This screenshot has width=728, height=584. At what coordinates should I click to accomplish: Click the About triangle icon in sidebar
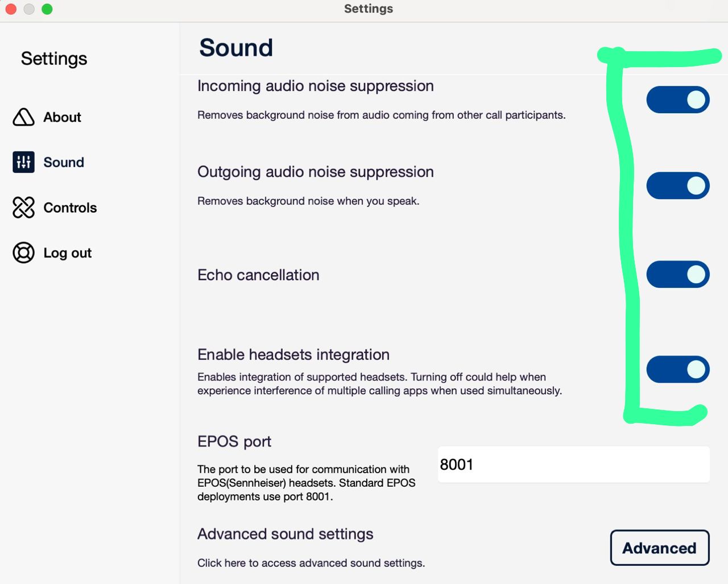[x=23, y=117]
